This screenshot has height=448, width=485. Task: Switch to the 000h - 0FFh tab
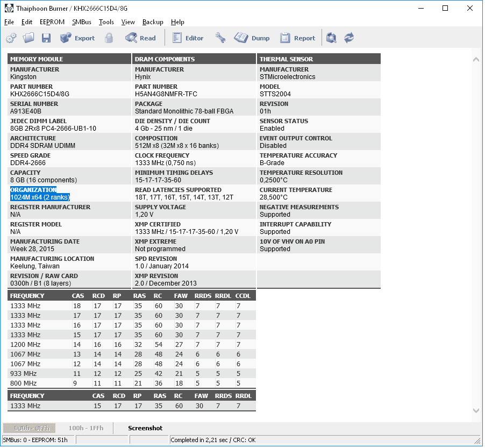click(30, 428)
